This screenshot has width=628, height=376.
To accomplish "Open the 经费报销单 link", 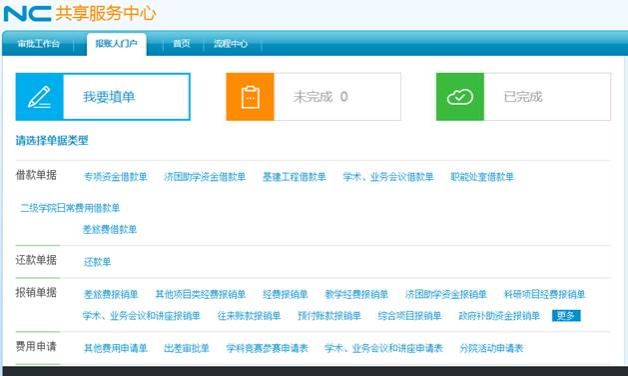I will click(285, 294).
